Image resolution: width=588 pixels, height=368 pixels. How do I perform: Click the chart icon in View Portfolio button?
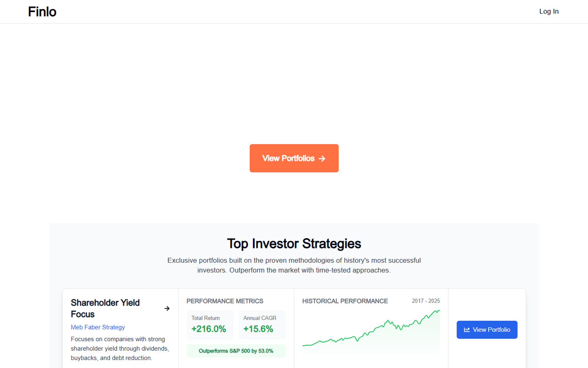pos(467,330)
